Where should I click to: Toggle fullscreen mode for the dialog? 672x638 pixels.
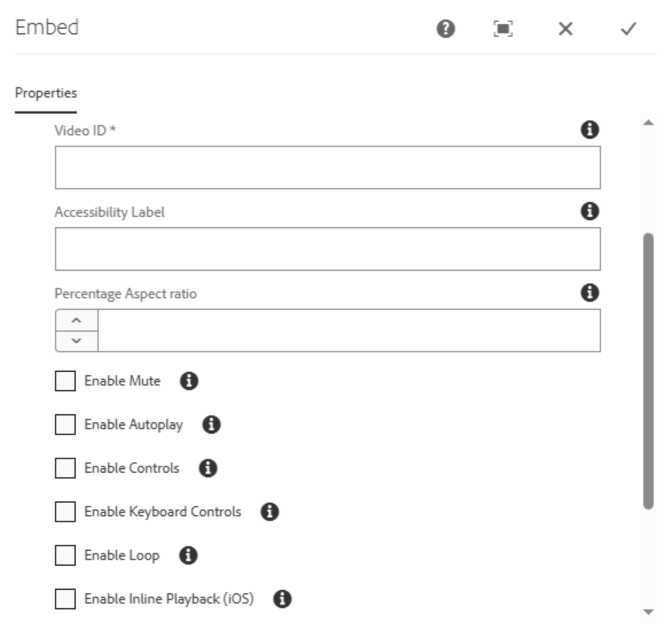503,29
